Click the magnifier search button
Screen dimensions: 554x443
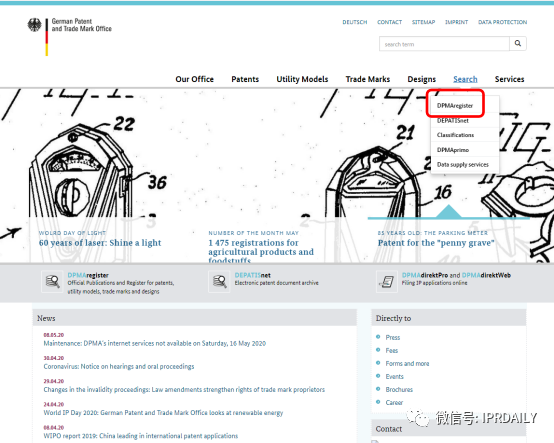click(x=518, y=43)
